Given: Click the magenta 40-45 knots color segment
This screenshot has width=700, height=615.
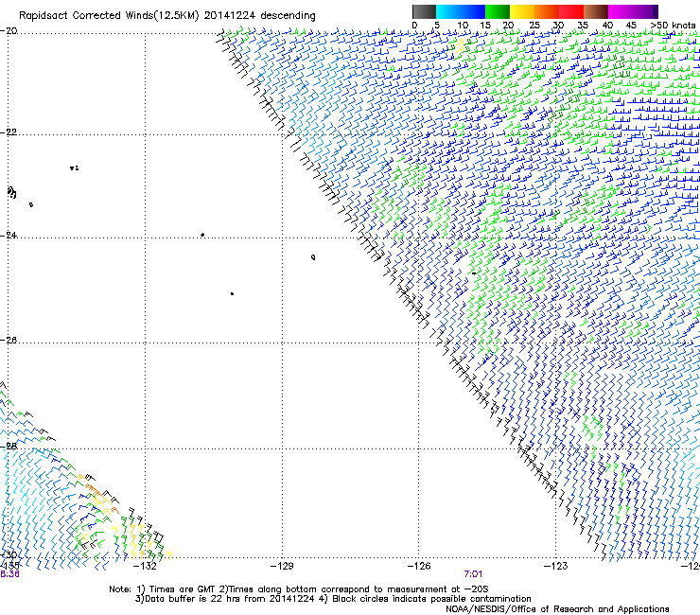Looking at the screenshot, I should 621,11.
